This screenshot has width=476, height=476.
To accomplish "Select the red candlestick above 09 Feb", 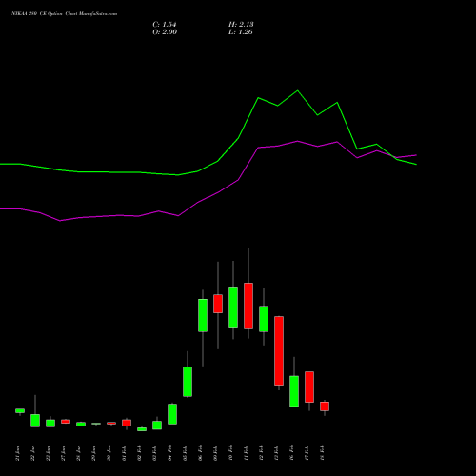I will [x=218, y=304].
